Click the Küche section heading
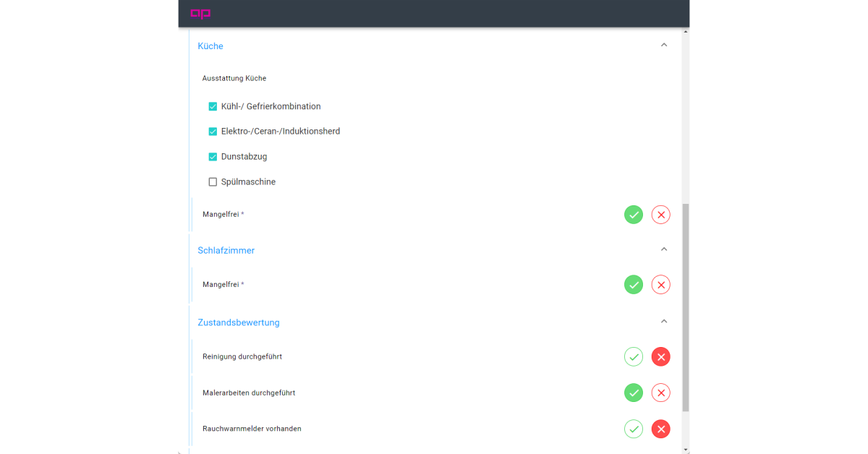The image size is (868, 454). coord(210,46)
